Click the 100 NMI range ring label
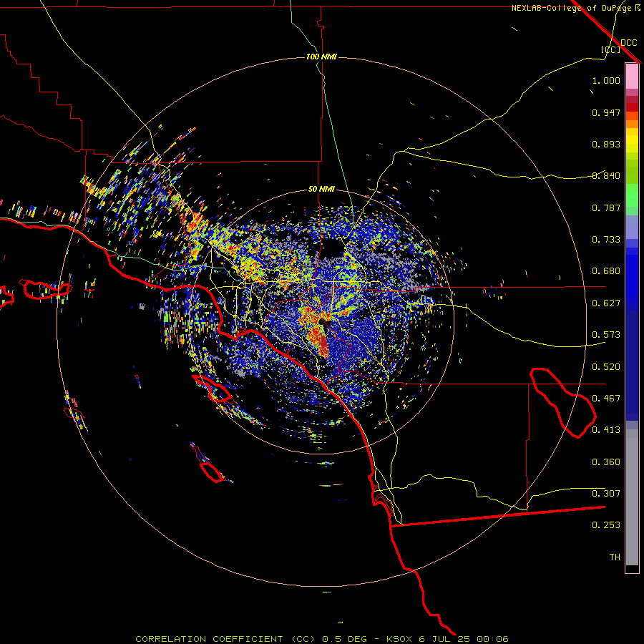The width and height of the screenshot is (644, 644). [x=321, y=57]
